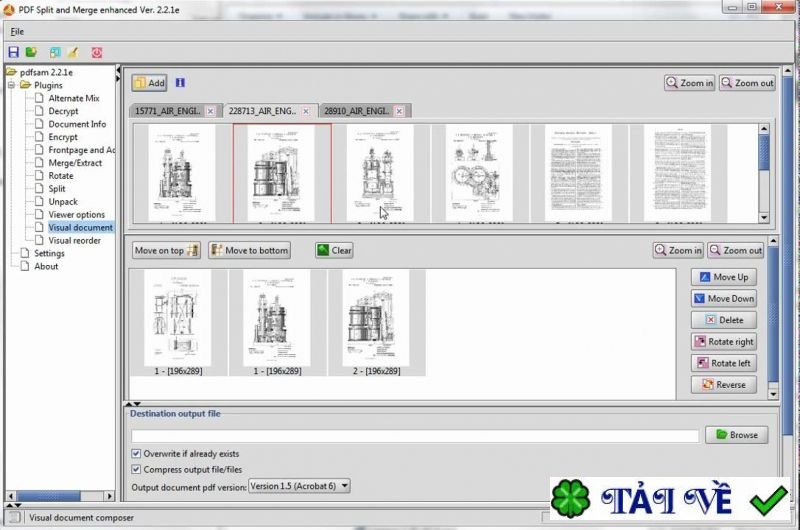800x530 pixels.
Task: Click the upper thumbnail panel scroll down arrow
Action: [x=764, y=217]
